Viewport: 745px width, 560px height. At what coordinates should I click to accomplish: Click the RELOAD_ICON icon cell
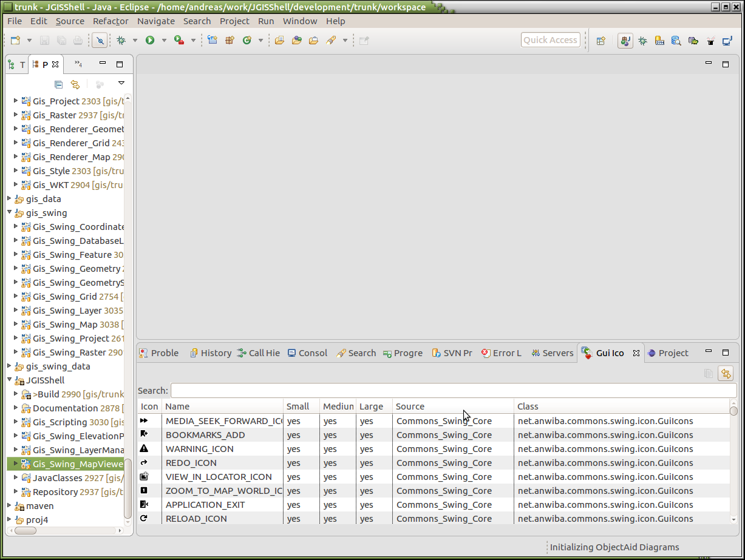pos(144,518)
